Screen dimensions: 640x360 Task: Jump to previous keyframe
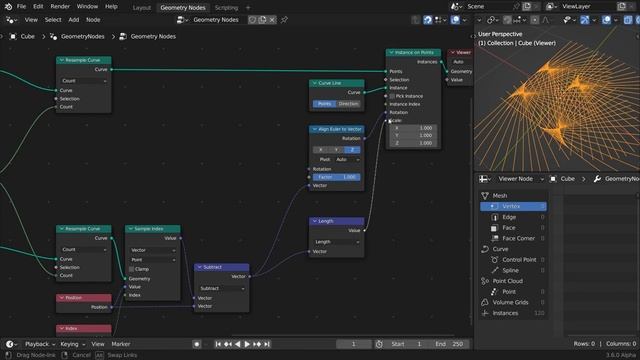228,344
